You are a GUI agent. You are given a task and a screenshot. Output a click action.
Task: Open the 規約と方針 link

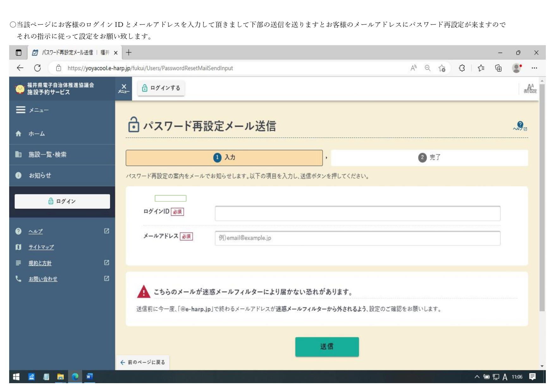40,263
